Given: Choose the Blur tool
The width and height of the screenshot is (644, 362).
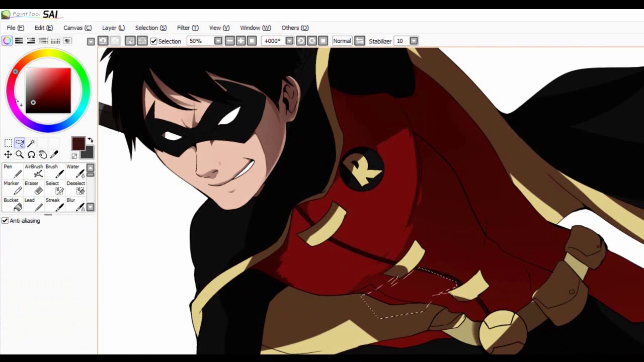Looking at the screenshot, I should (75, 205).
